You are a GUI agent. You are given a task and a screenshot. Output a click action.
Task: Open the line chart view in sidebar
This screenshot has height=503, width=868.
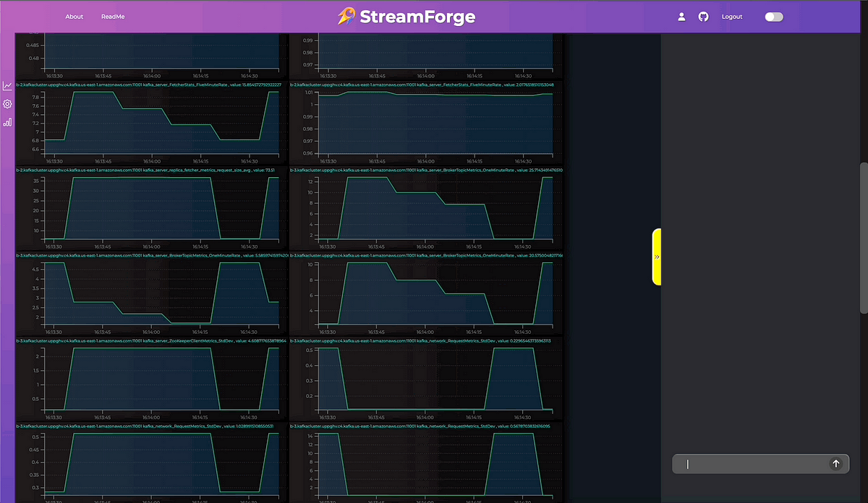click(x=7, y=86)
